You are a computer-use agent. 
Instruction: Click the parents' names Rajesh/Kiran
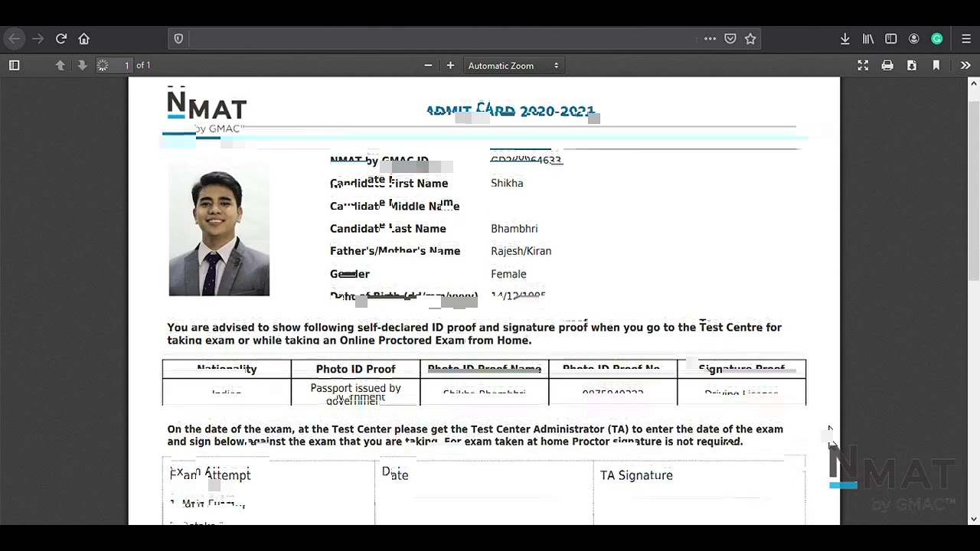(521, 251)
